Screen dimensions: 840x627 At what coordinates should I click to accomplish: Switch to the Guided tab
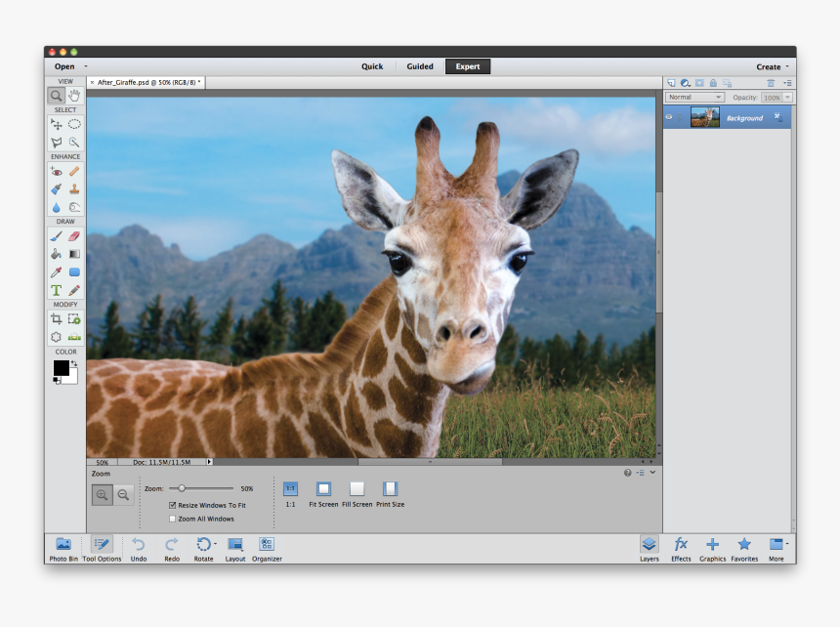click(x=419, y=66)
